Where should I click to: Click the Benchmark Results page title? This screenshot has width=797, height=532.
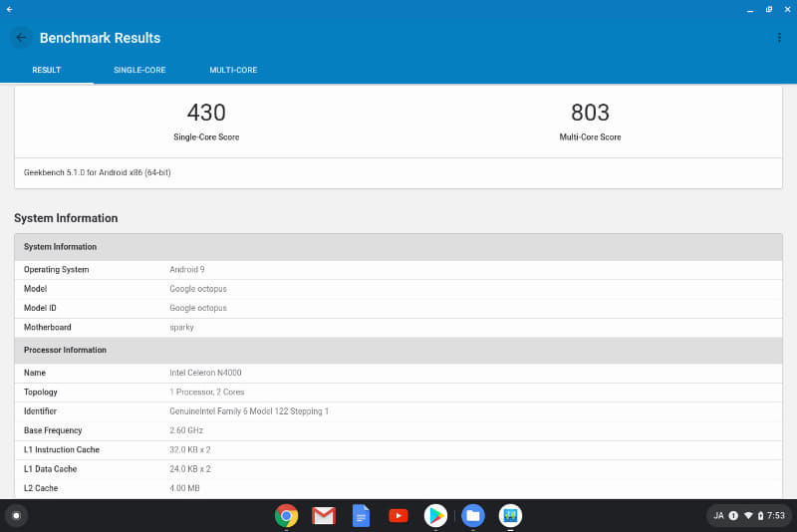(x=101, y=38)
